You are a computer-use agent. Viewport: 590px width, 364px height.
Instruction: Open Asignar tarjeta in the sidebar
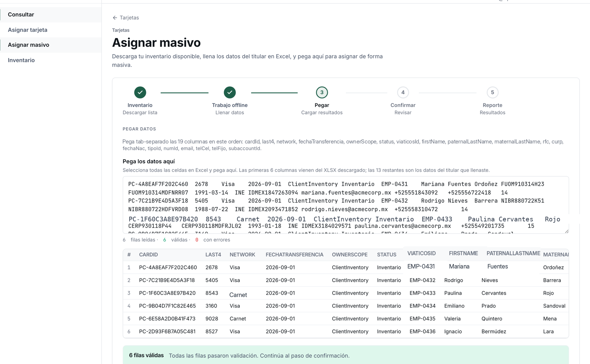tap(51, 30)
